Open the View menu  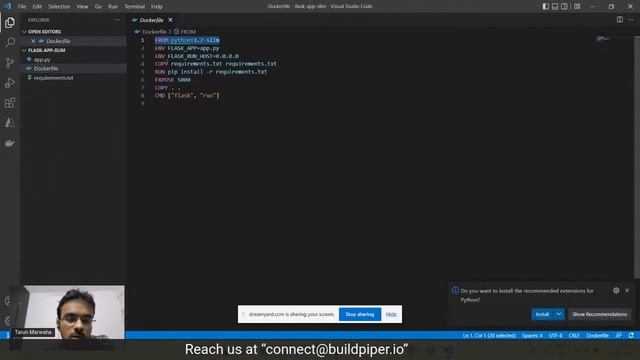[82, 7]
